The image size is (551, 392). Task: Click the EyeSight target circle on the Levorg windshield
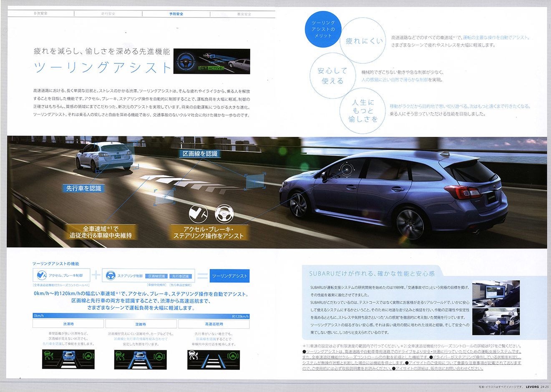point(346,170)
